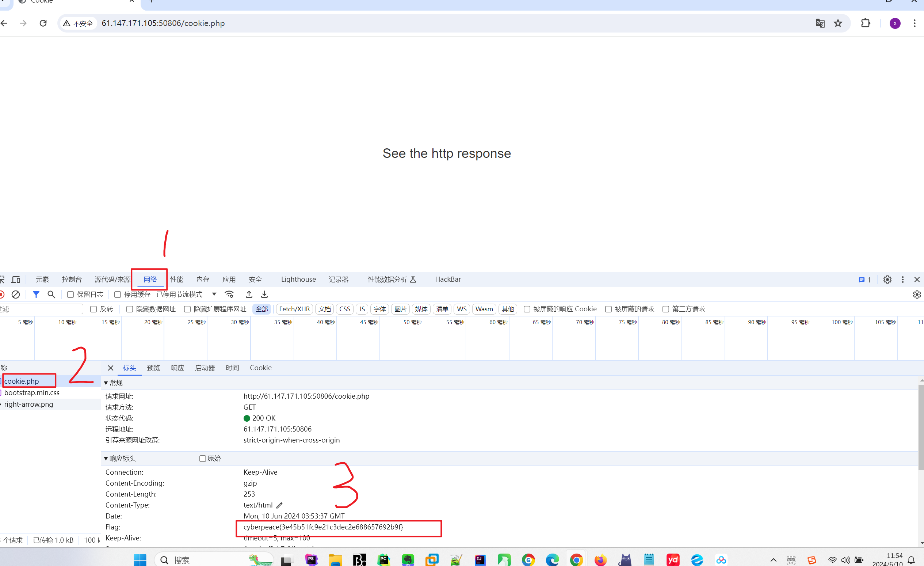Select the Headers tab in request details
Viewport: 924px width, 566px height.
tap(129, 367)
